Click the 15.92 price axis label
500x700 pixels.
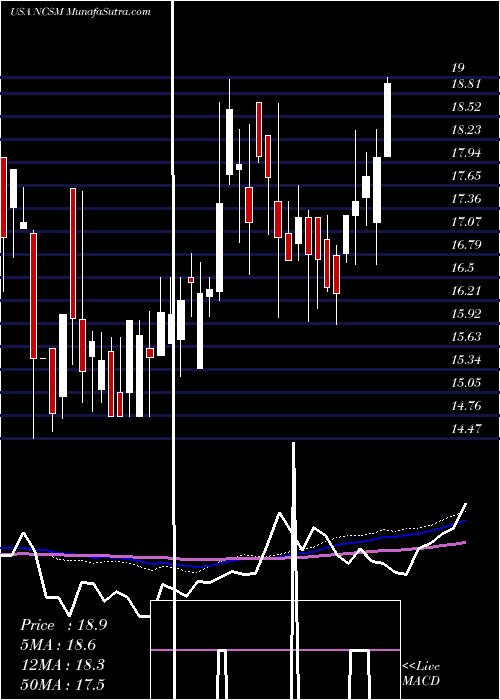(x=466, y=313)
